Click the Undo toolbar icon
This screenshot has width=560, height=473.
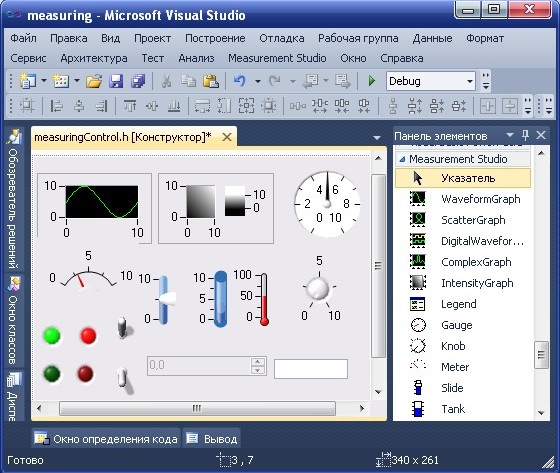pyautogui.click(x=239, y=81)
